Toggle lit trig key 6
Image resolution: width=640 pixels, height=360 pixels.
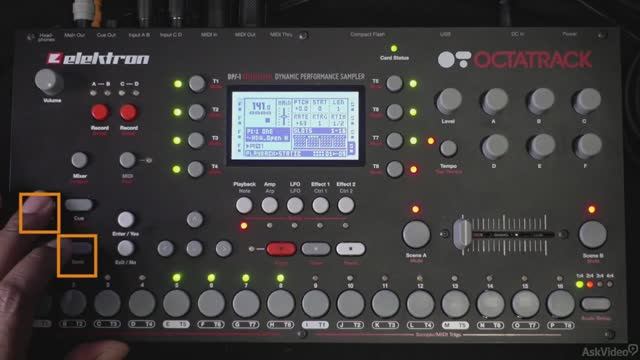[x=211, y=303]
